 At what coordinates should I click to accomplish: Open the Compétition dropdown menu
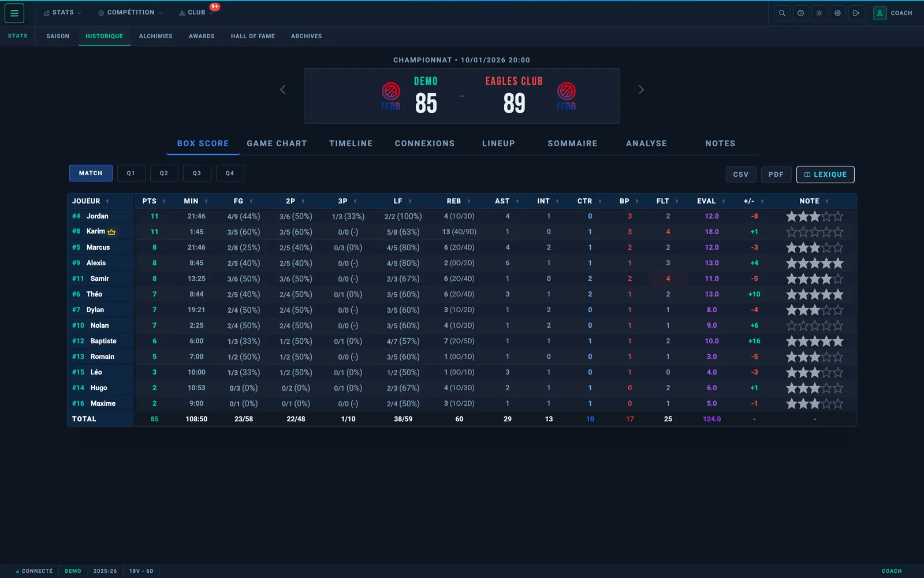130,13
